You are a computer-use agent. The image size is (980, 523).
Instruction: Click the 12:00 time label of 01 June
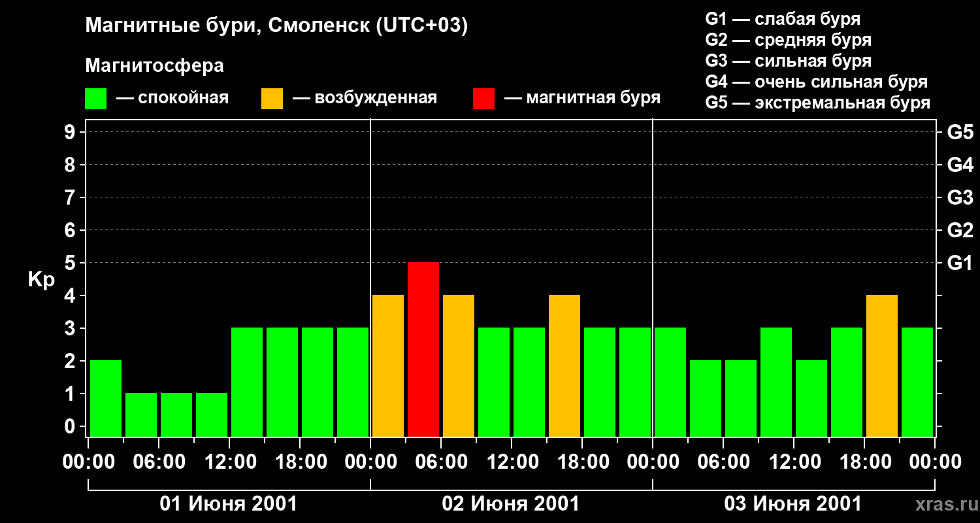tap(229, 462)
